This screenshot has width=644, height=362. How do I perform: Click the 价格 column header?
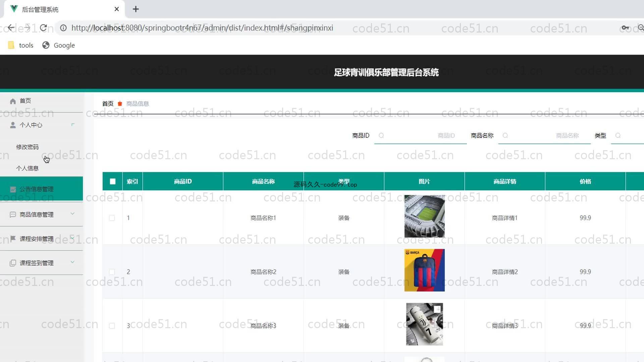[x=585, y=181]
